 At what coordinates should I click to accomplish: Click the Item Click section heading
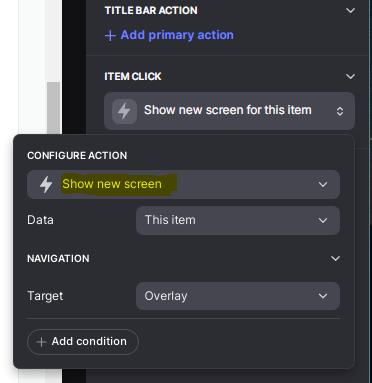[x=133, y=77]
